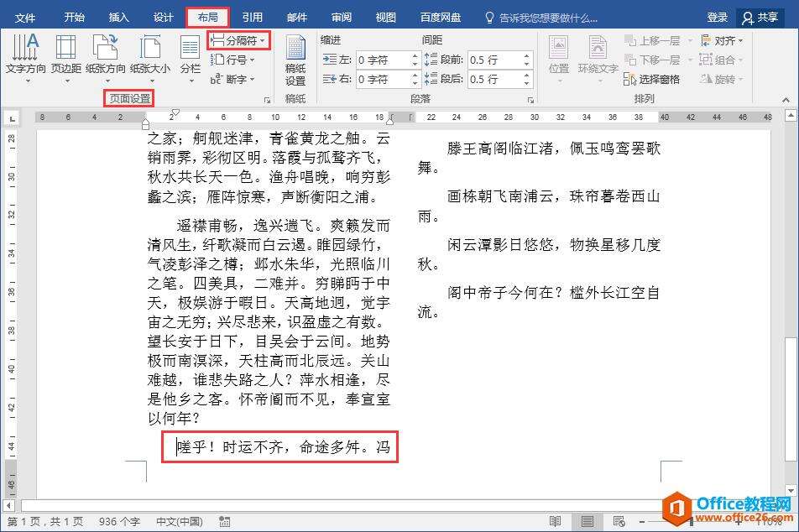Click the macro recording status bar icon
Screen dimensions: 799x532
click(x=224, y=522)
